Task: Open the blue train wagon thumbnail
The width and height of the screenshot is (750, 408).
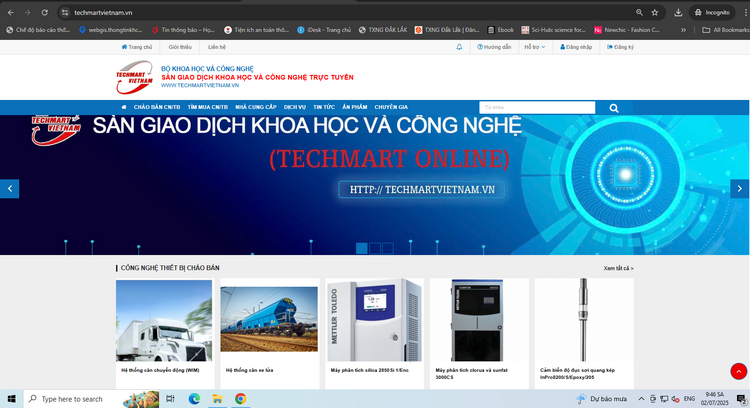Action: tap(269, 319)
